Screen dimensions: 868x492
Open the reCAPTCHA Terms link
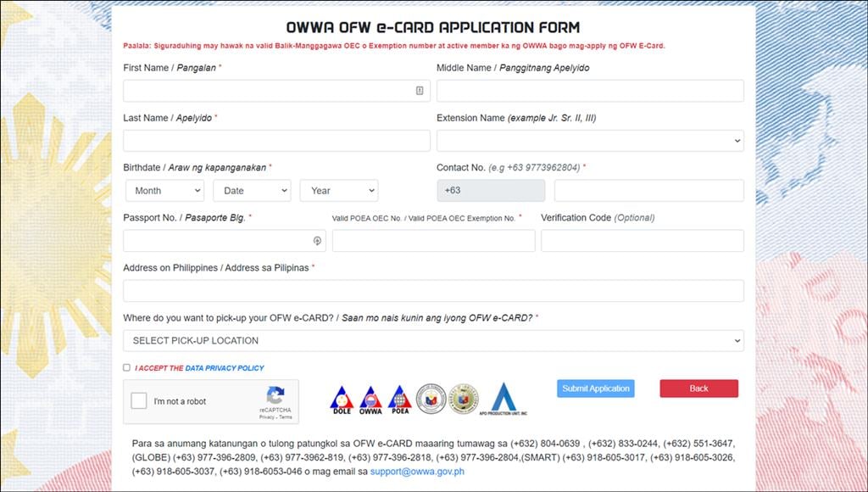coord(286,417)
